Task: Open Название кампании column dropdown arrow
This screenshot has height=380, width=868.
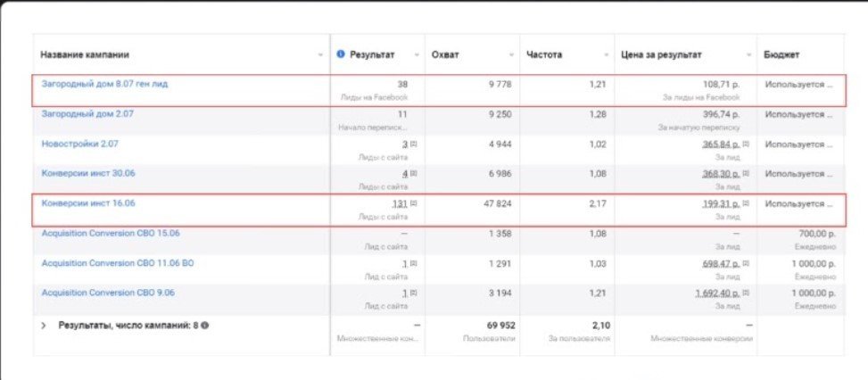Action: [320, 55]
